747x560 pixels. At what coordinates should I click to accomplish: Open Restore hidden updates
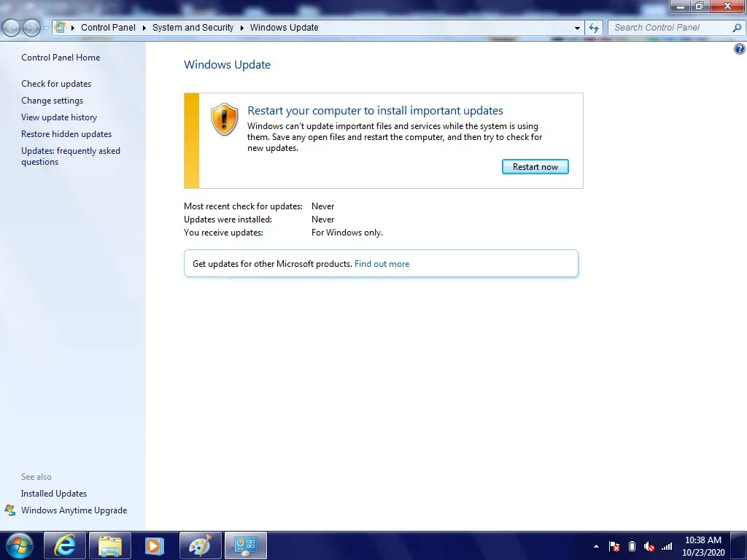tap(66, 134)
